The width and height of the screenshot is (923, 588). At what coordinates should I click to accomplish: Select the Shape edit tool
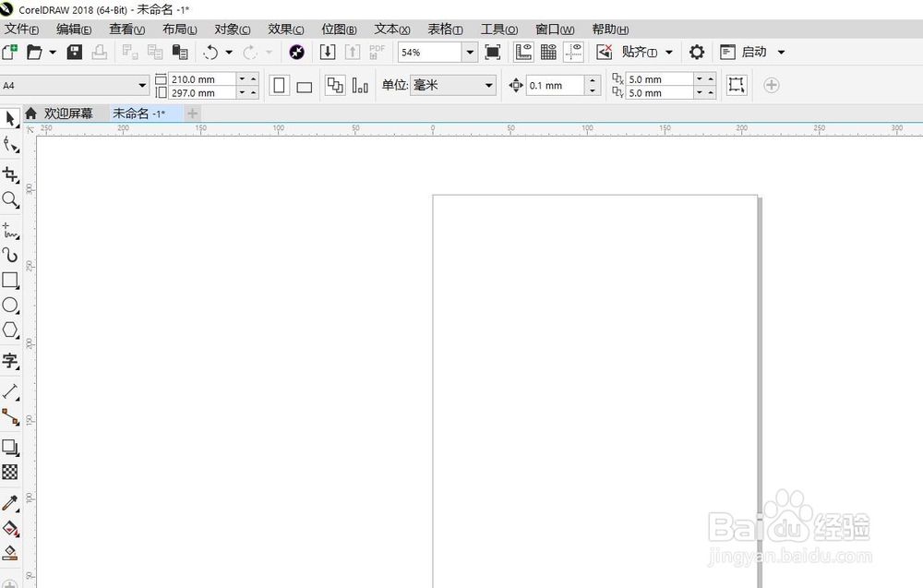[10, 144]
